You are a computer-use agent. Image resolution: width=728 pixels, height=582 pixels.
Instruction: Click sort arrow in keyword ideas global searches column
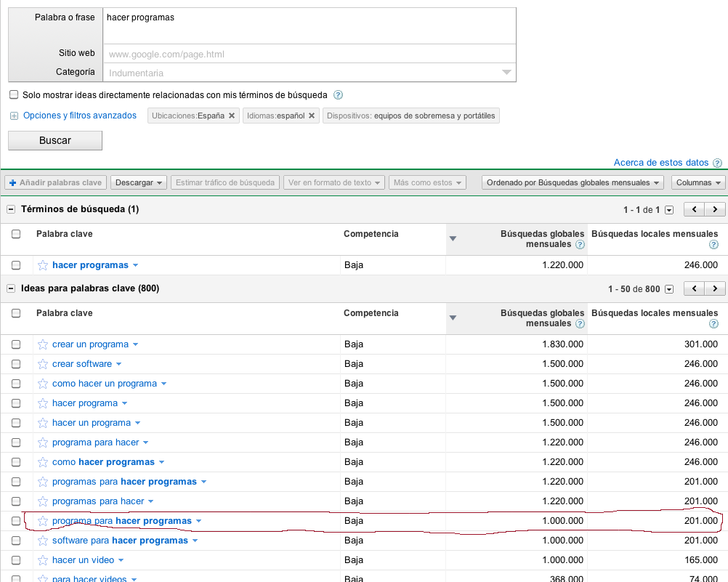[453, 318]
